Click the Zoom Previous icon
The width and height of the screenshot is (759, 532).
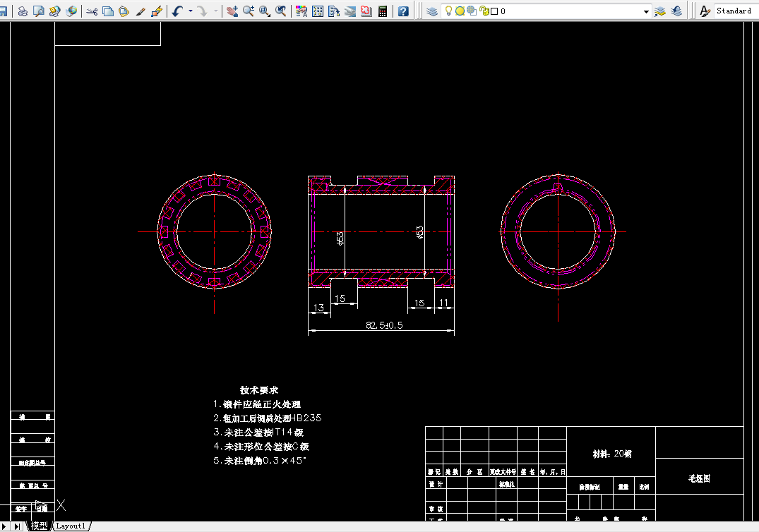tap(281, 11)
